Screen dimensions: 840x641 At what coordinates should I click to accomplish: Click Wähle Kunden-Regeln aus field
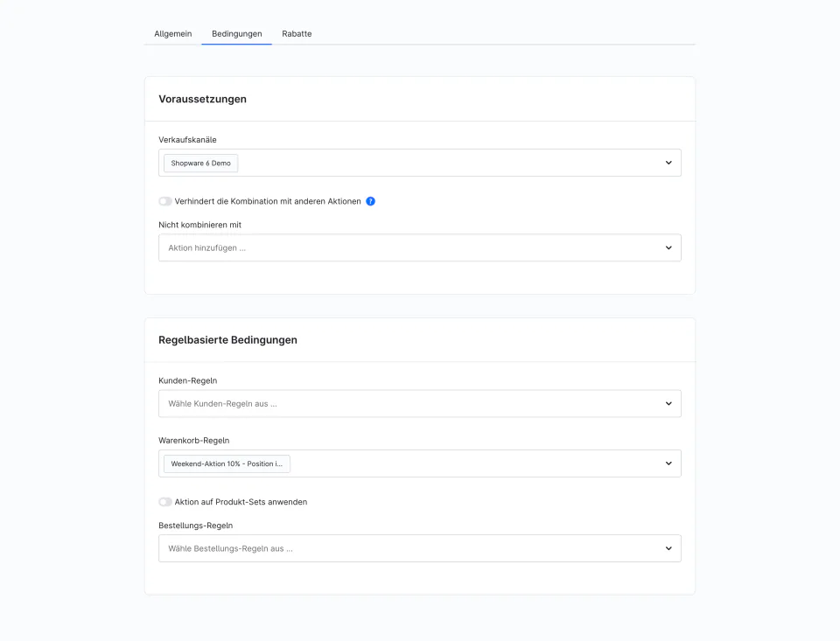420,404
